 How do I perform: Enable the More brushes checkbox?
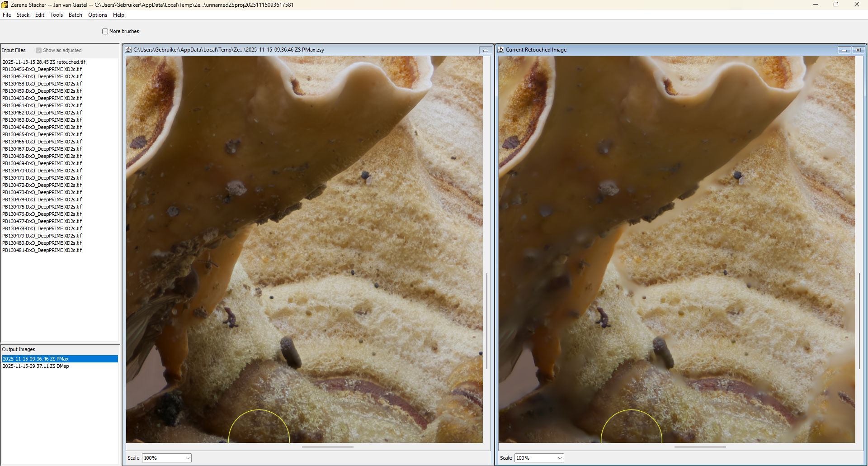tap(105, 32)
